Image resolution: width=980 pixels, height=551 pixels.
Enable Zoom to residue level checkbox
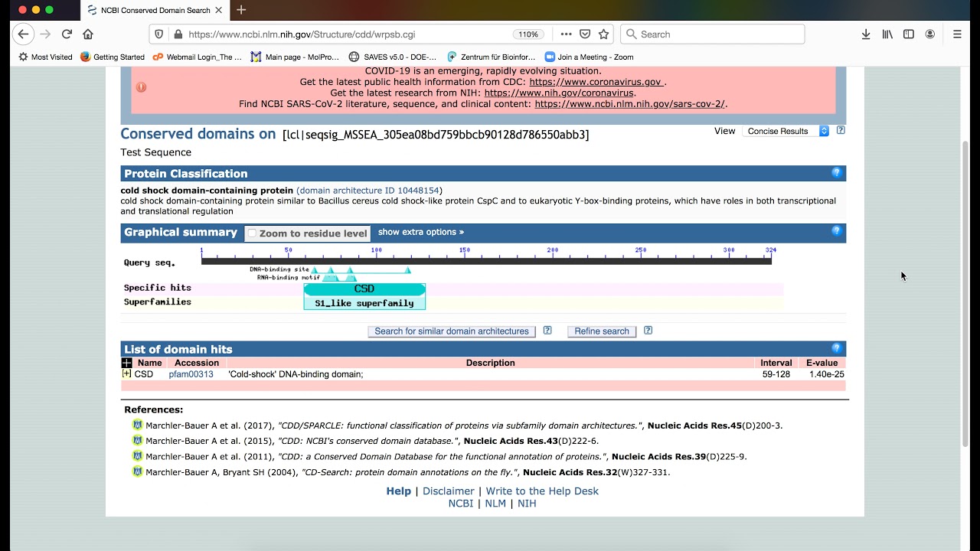pyautogui.click(x=252, y=233)
